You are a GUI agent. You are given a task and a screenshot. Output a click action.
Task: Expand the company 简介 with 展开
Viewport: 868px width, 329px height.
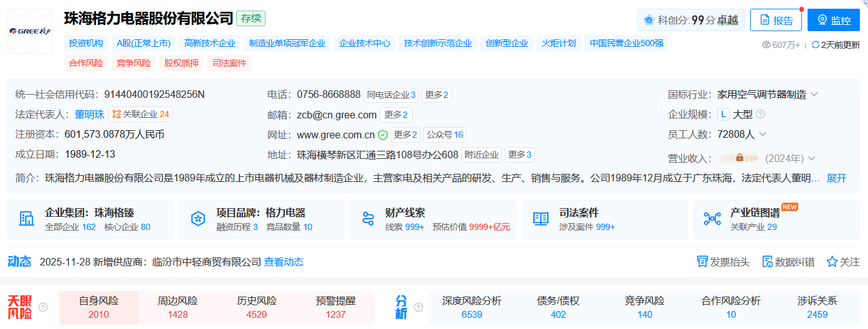click(836, 178)
